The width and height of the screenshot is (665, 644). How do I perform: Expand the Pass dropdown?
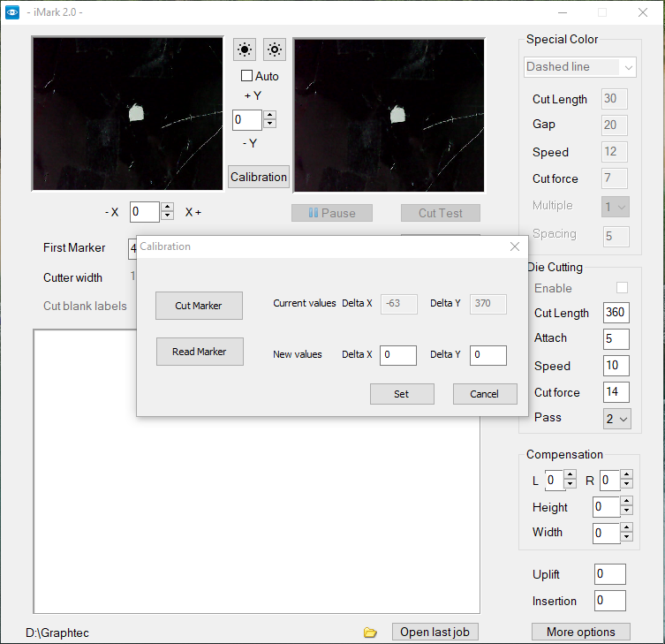tap(617, 419)
